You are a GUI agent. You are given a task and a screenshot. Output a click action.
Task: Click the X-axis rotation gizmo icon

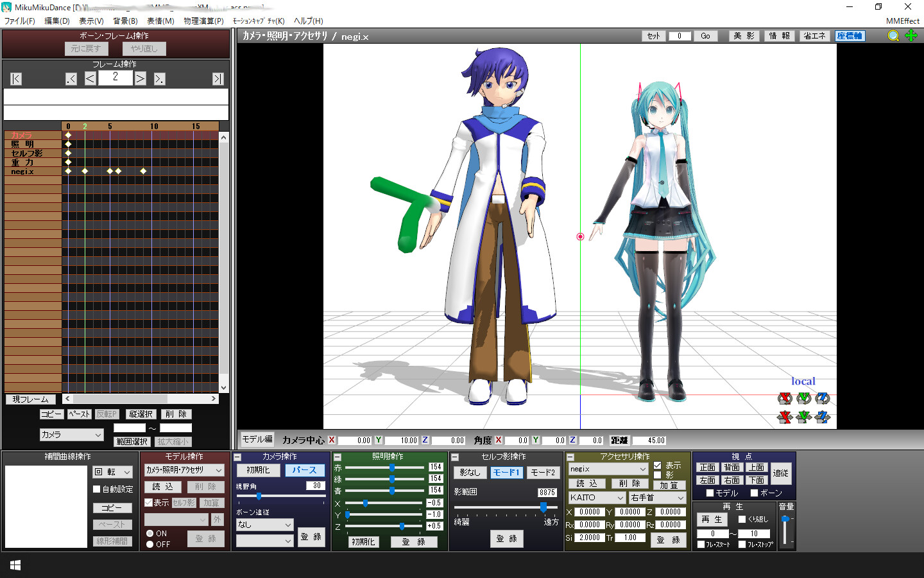[x=784, y=398]
